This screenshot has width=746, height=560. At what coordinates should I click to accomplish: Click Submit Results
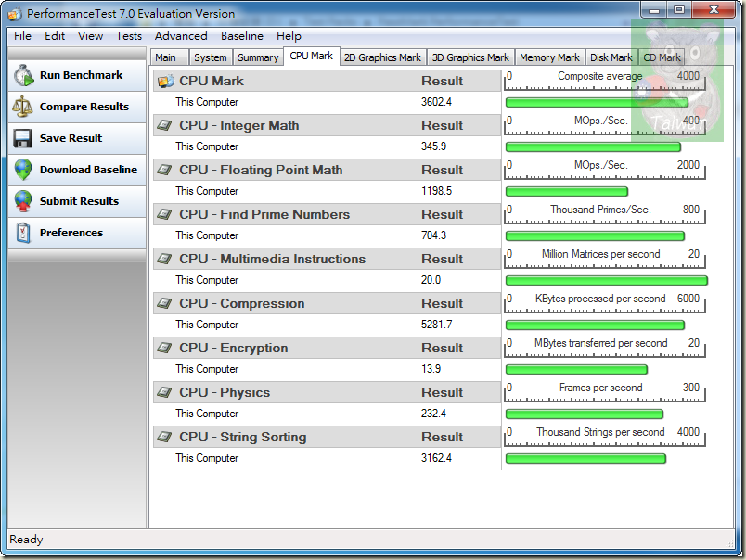coord(77,201)
